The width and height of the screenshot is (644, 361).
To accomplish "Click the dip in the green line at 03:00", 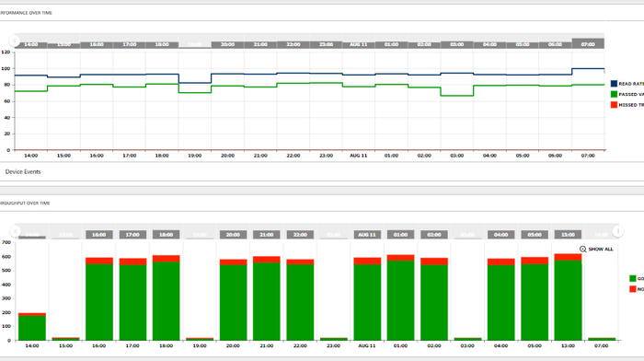I will click(x=456, y=96).
